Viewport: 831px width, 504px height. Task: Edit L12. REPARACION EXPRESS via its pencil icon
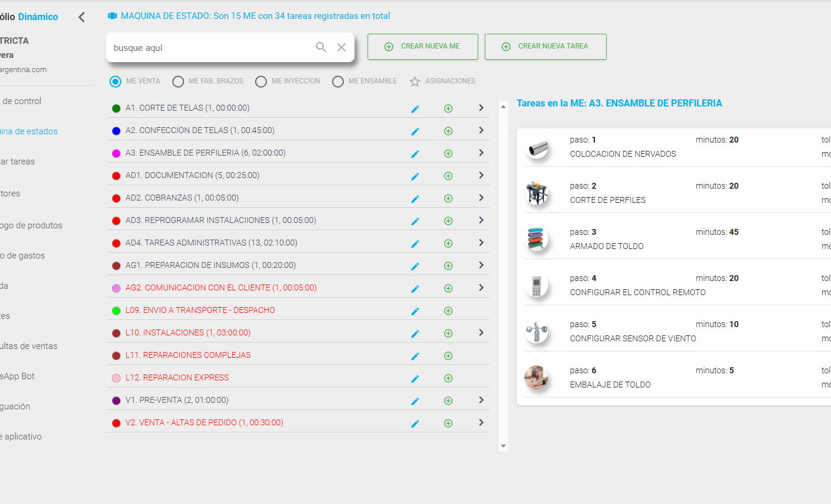coord(415,377)
